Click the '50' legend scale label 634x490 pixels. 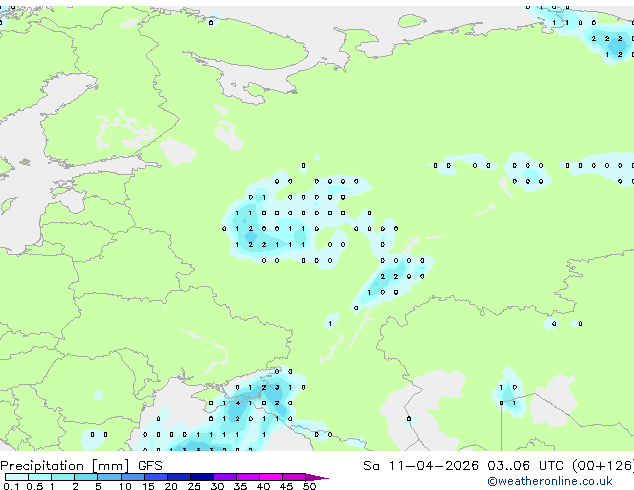pyautogui.click(x=309, y=486)
